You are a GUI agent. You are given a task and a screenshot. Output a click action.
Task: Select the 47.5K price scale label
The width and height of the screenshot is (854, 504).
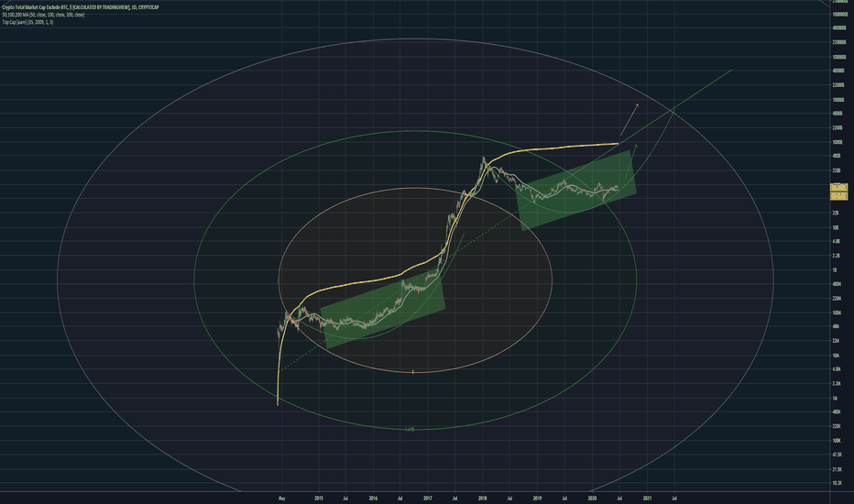pos(838,455)
